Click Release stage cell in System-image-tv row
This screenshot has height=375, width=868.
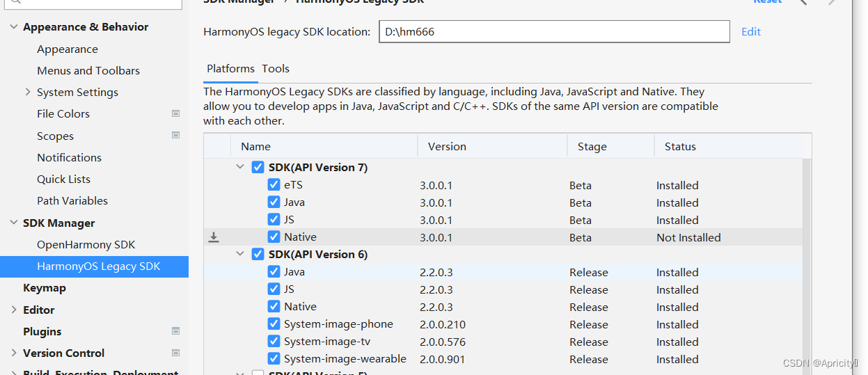[589, 342]
